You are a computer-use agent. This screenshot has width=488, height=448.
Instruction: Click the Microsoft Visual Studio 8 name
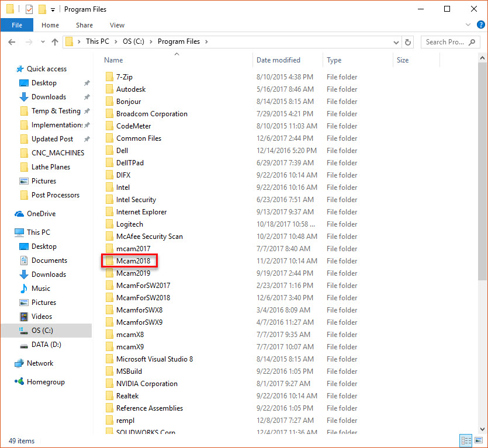click(x=154, y=359)
